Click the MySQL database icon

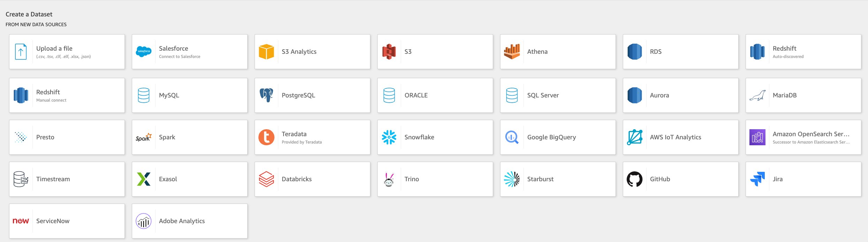click(x=144, y=95)
